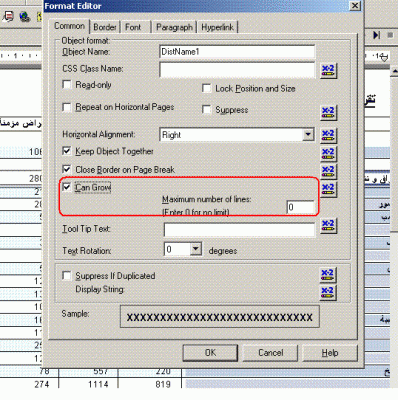Open formula button for Can Grow

(328, 189)
